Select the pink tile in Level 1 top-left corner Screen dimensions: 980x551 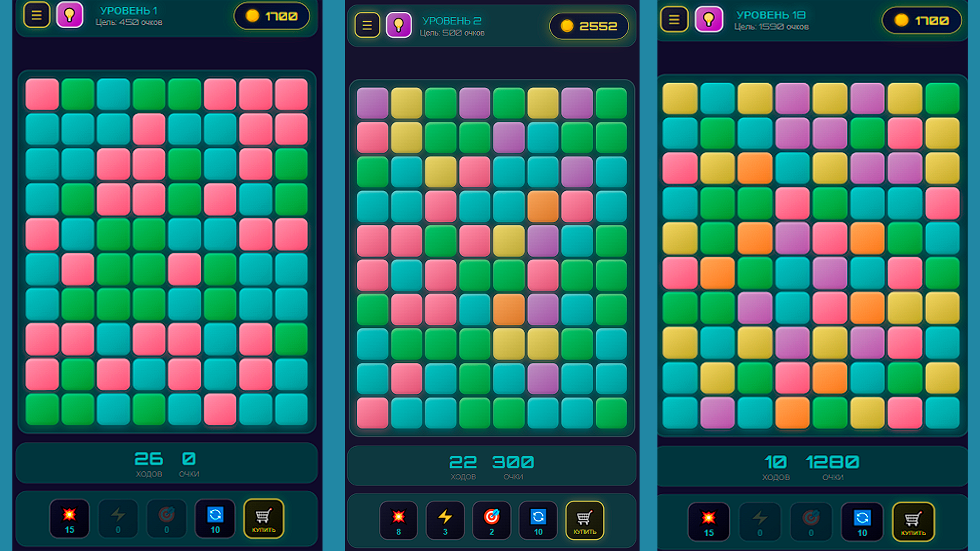(x=42, y=94)
